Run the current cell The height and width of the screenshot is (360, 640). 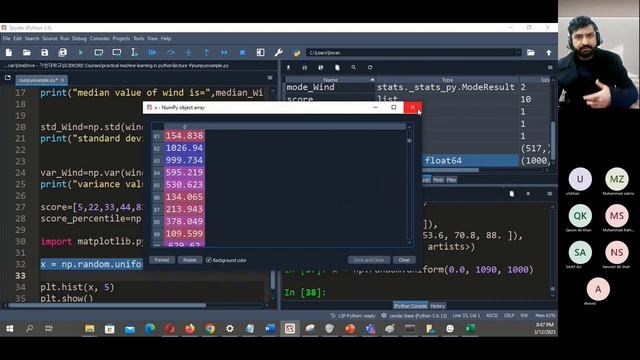pos(98,53)
